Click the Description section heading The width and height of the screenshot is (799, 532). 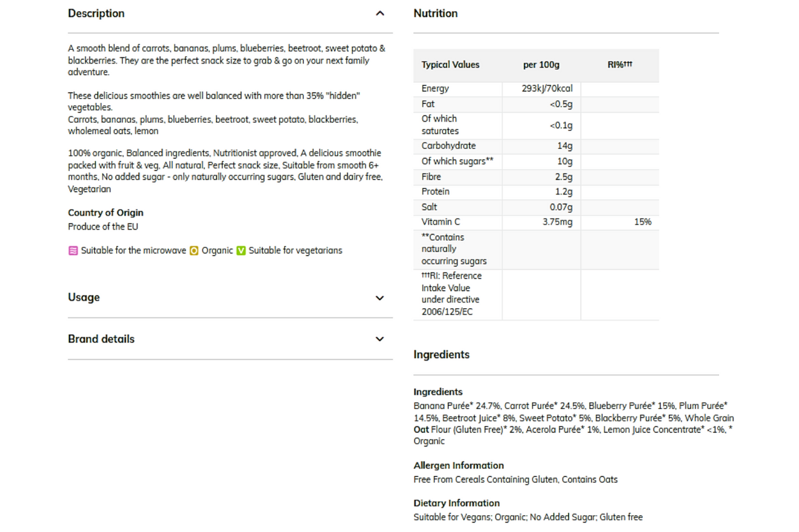(x=96, y=14)
